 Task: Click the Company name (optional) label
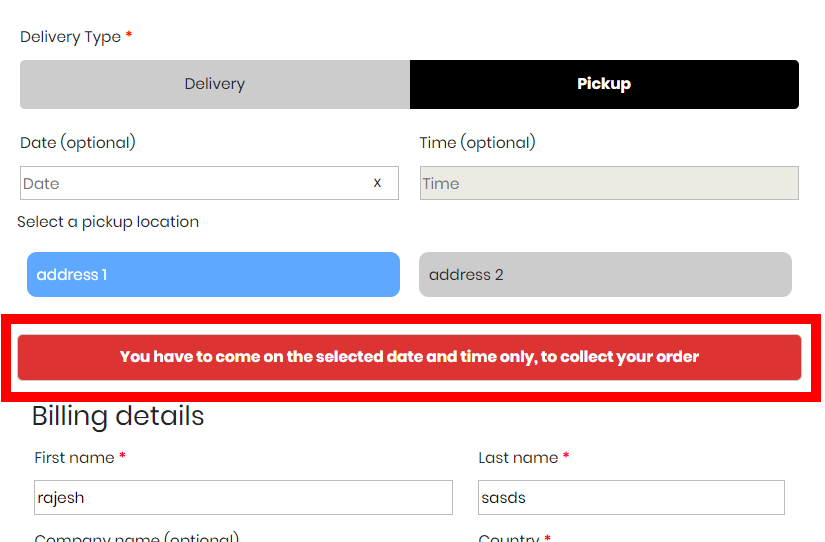pyautogui.click(x=136, y=538)
